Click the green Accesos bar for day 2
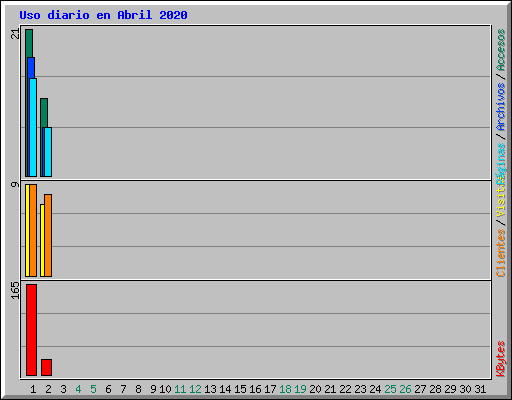The height and width of the screenshot is (400, 512). [x=44, y=112]
